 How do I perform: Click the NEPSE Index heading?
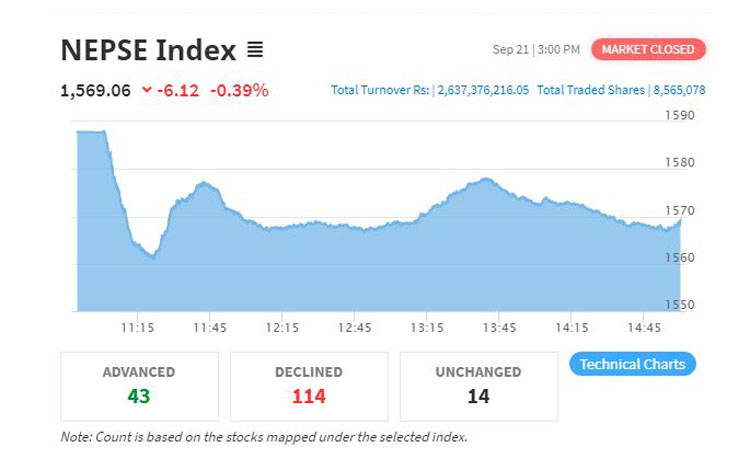[x=148, y=49]
